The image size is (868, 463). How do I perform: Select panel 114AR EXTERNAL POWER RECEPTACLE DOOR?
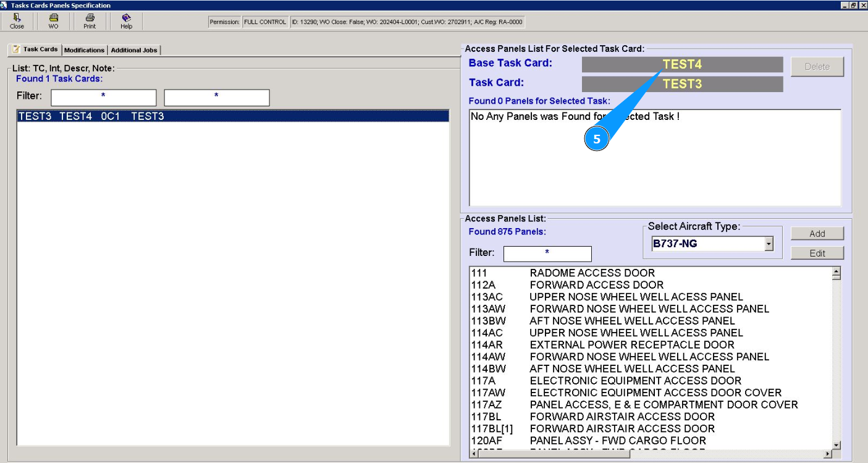(651, 345)
